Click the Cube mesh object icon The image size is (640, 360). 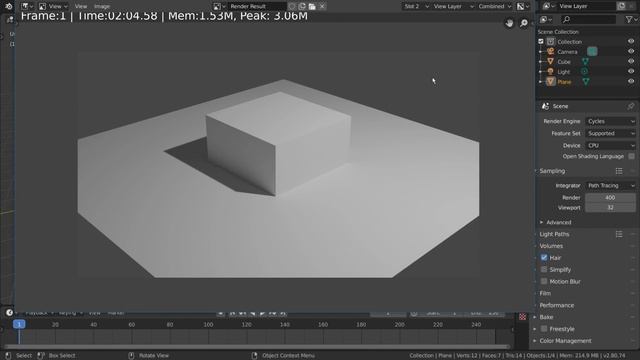pyautogui.click(x=551, y=62)
